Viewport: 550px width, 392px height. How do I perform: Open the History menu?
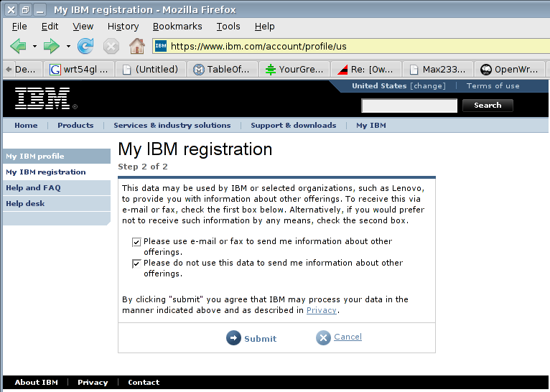[x=123, y=27]
